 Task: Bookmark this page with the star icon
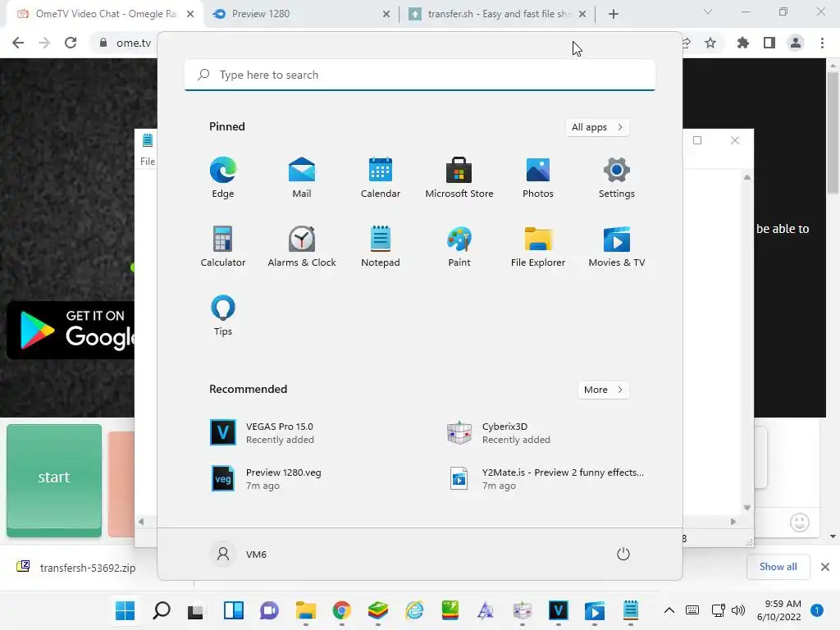710,43
